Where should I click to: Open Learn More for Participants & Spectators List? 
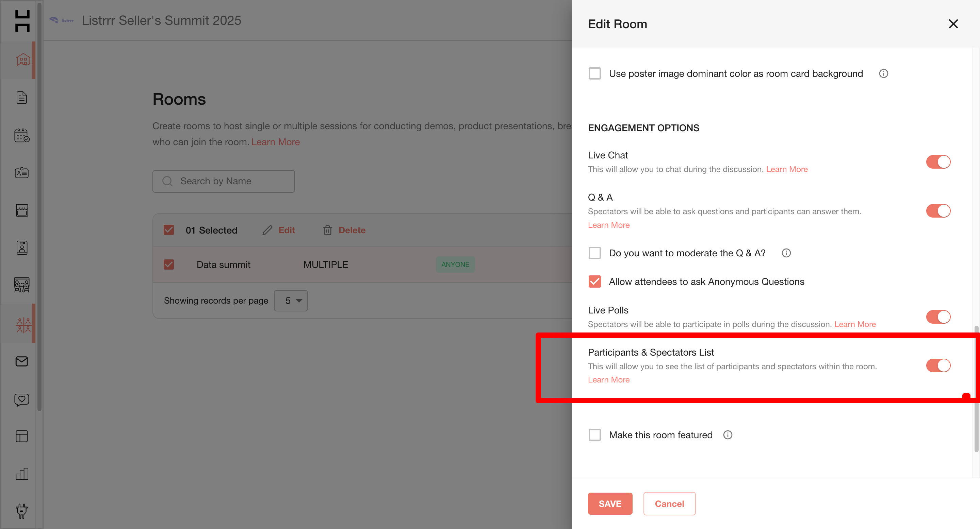pos(609,380)
